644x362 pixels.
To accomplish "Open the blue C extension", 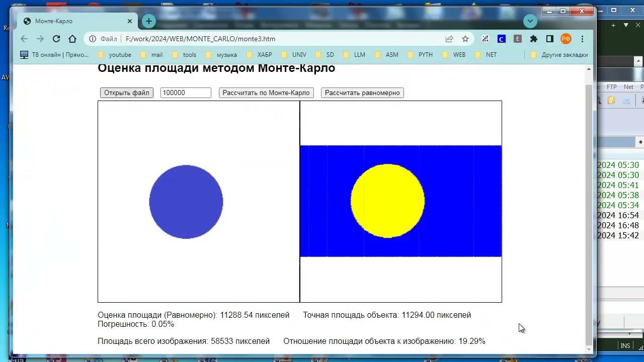I will (502, 39).
